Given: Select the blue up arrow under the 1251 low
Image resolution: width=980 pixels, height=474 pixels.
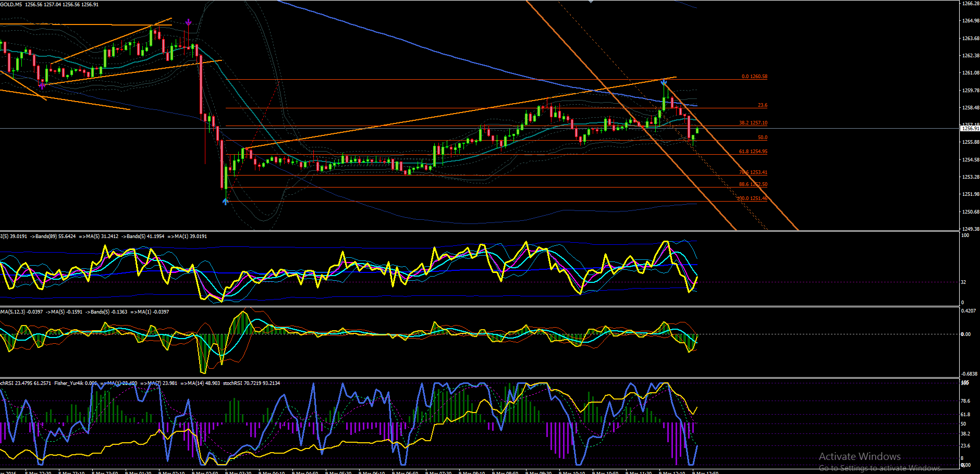Looking at the screenshot, I should coord(225,201).
